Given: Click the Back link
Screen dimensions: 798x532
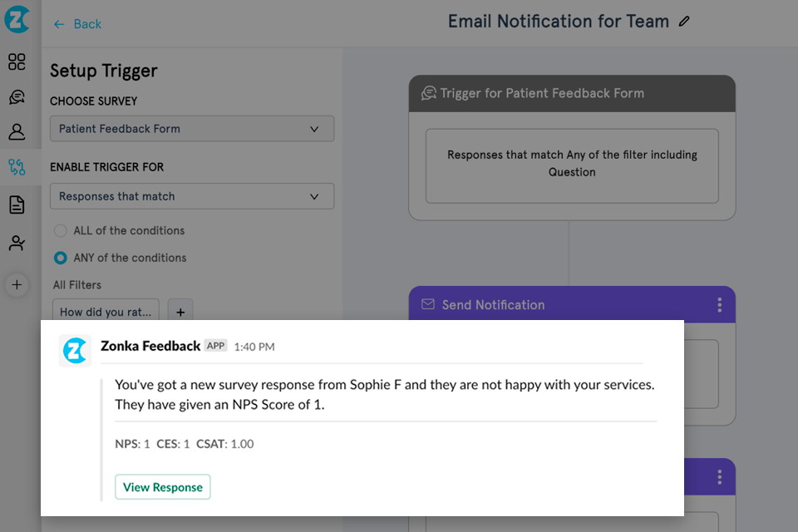Looking at the screenshot, I should pos(77,24).
